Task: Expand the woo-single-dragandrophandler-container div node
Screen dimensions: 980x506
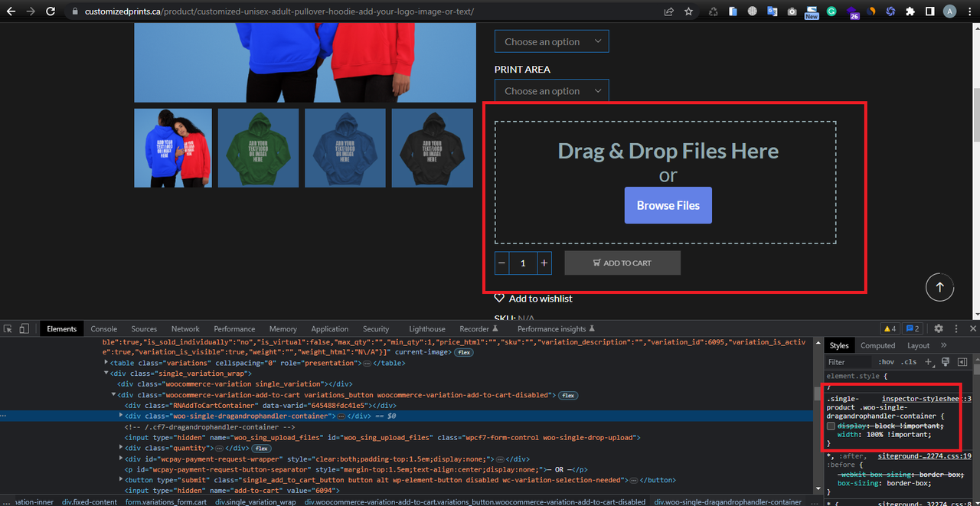Action: click(x=121, y=416)
